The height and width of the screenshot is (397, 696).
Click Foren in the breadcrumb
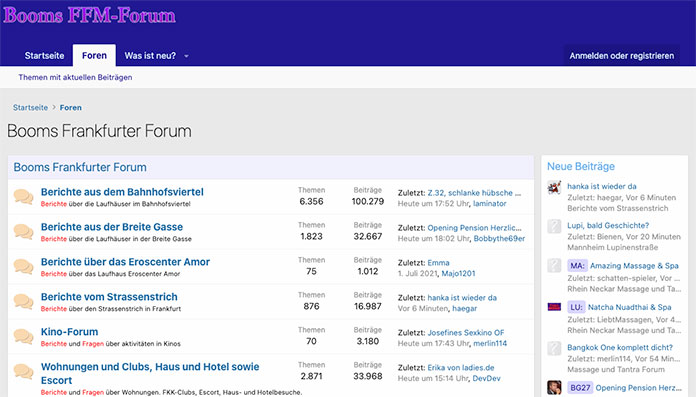click(x=71, y=107)
